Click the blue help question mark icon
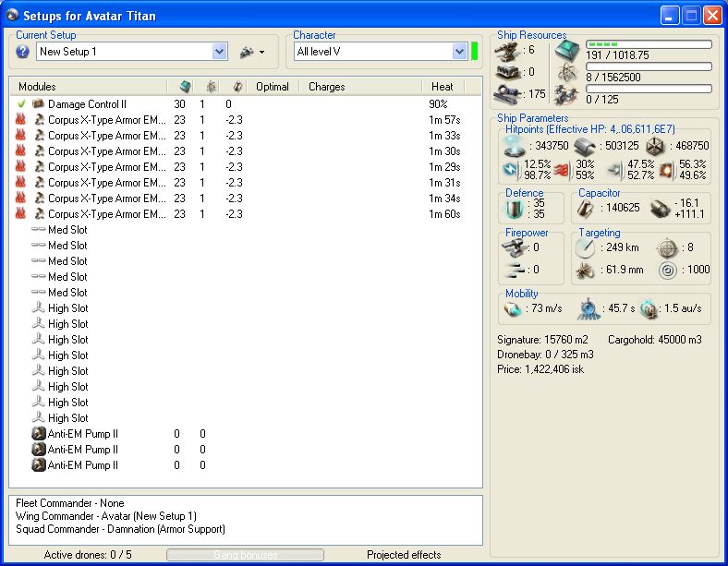This screenshot has width=728, height=566. (x=23, y=52)
